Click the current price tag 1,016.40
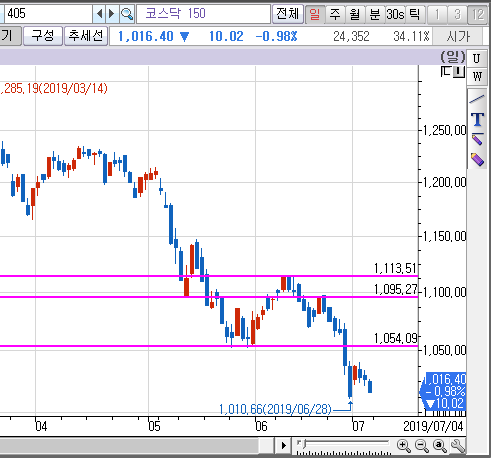 pos(443,391)
